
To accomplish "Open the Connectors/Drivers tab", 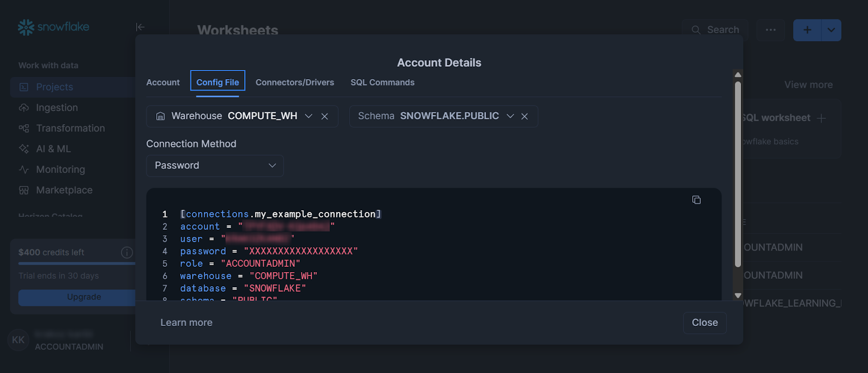I will click(295, 82).
